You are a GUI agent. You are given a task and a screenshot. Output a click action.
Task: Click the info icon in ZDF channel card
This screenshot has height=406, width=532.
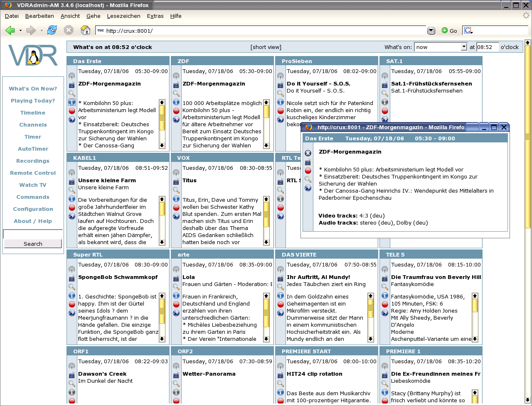[176, 102]
